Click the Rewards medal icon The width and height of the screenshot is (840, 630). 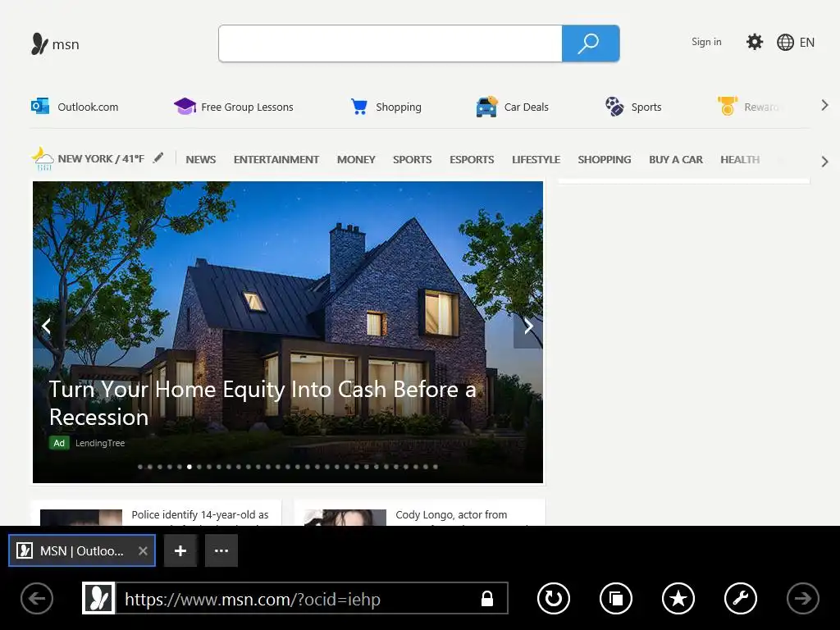click(728, 106)
